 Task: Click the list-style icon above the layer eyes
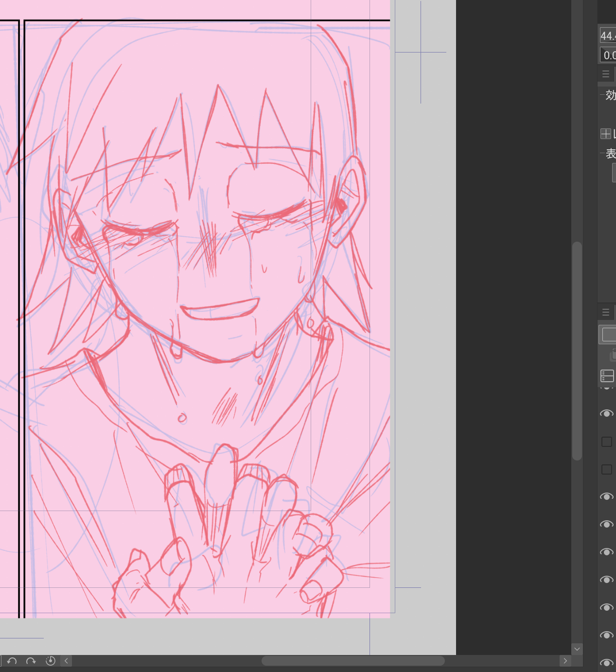(x=607, y=376)
